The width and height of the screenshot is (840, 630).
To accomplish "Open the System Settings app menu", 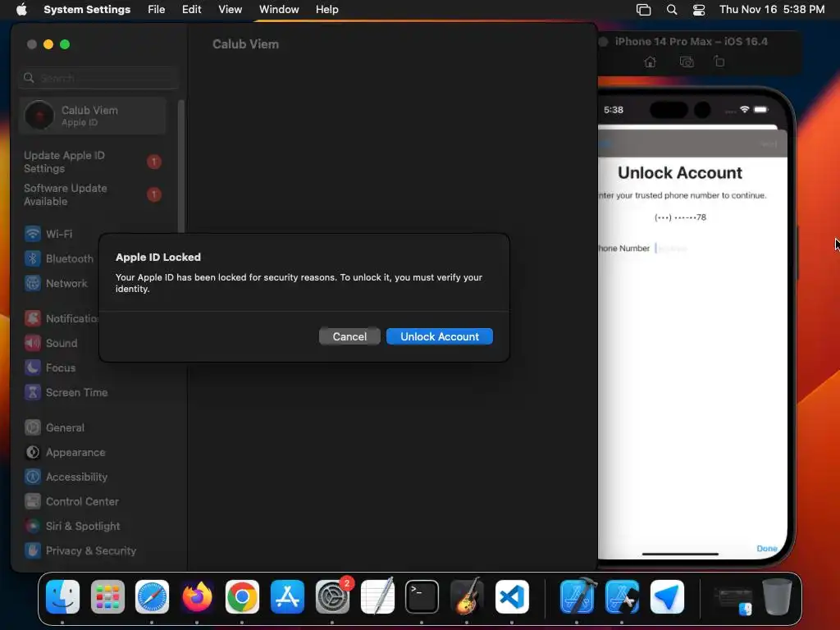I will [87, 10].
